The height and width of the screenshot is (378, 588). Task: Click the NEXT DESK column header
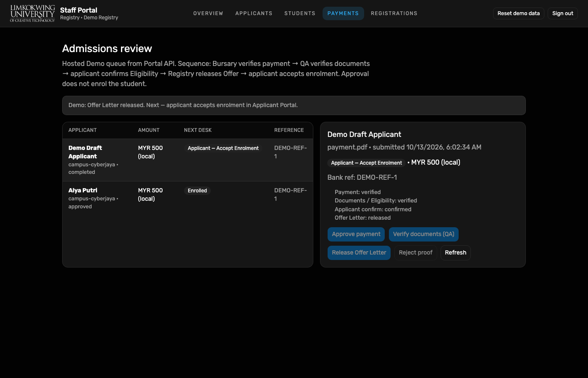(198, 130)
